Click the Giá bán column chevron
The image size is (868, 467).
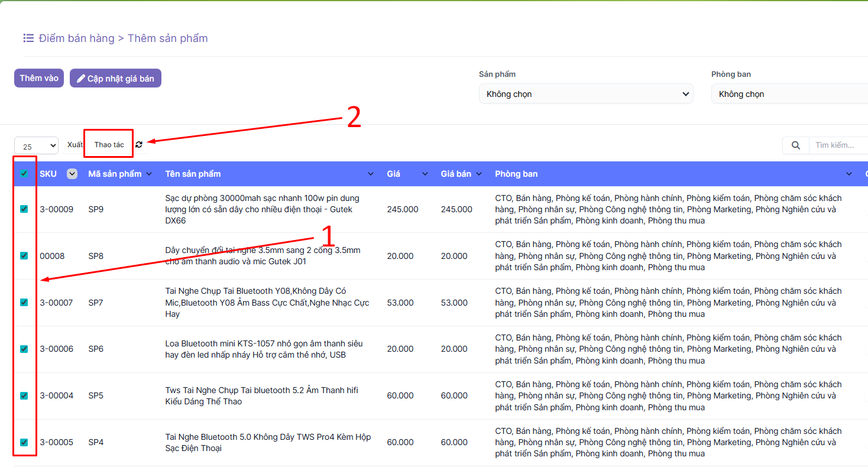[x=479, y=174]
